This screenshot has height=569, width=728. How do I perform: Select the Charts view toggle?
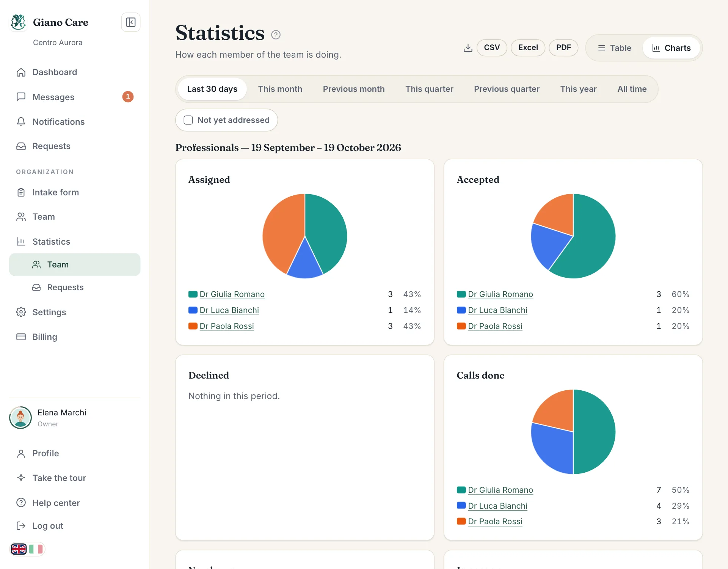coord(671,48)
